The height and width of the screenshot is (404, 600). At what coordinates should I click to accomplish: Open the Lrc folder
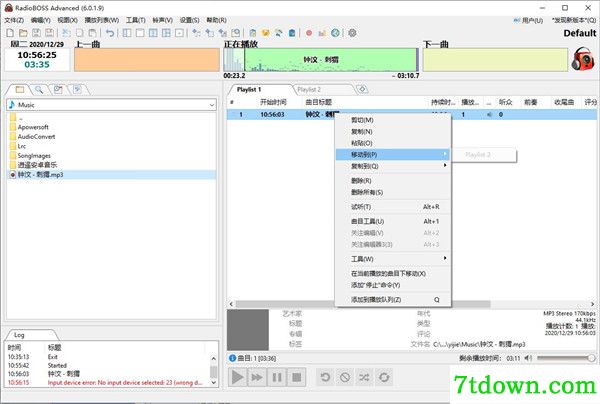point(22,146)
